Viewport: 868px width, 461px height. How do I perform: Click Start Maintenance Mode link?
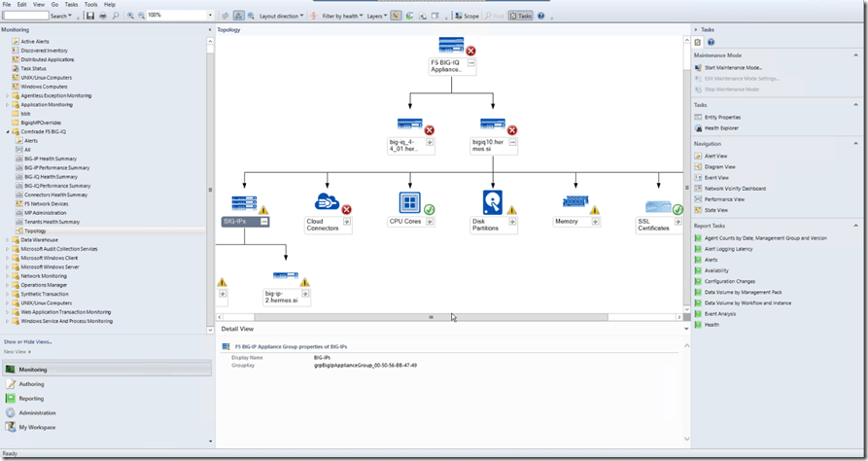733,68
